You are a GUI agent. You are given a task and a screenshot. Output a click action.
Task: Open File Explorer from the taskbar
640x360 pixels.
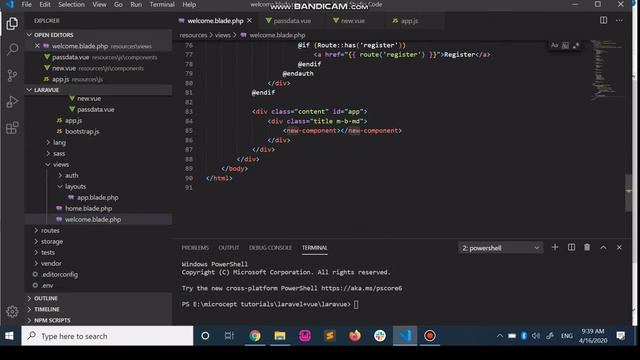280,336
